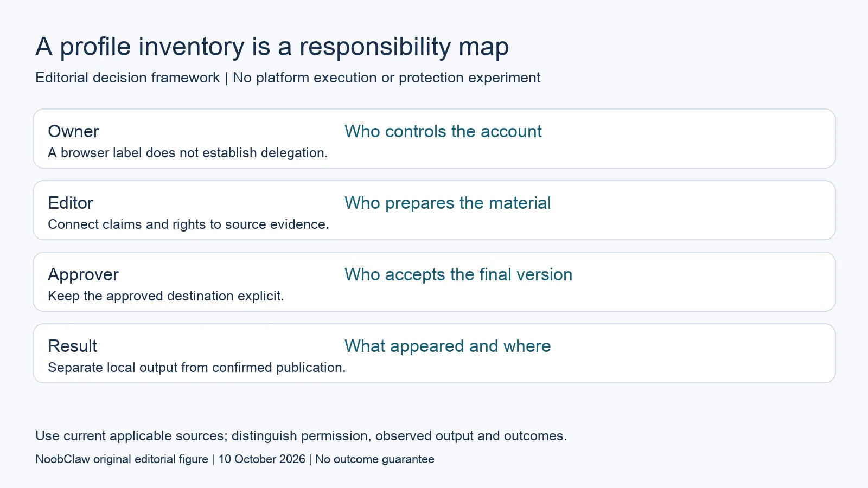
Task: Click the 'Result' row heading
Action: click(72, 346)
